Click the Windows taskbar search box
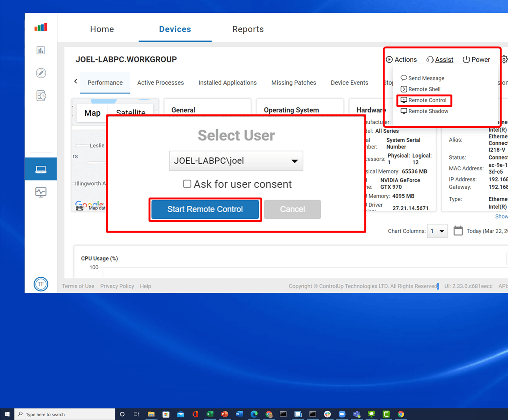The height and width of the screenshot is (420, 508). (65, 414)
